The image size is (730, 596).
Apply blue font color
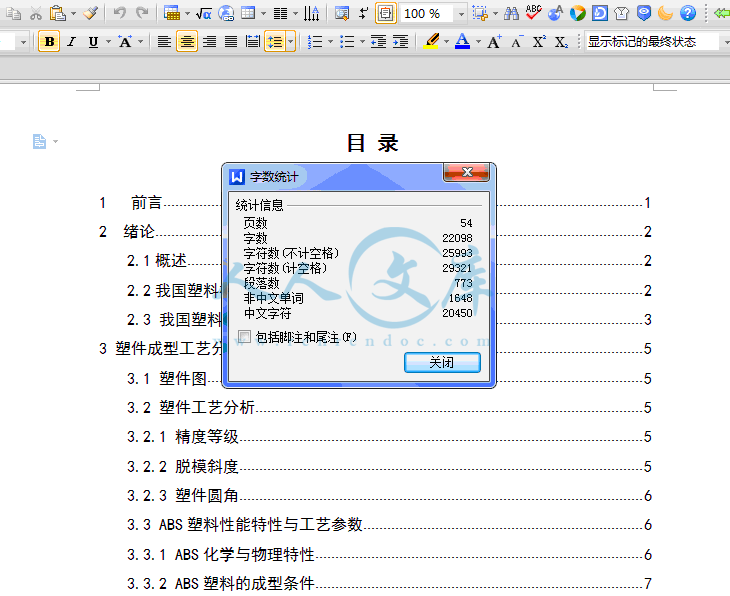pos(462,41)
